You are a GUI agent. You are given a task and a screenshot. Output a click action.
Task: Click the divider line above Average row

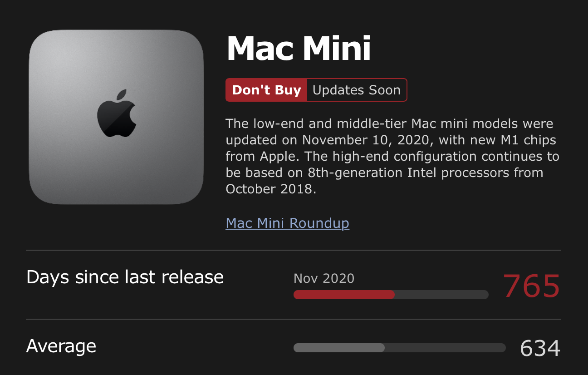(x=294, y=319)
